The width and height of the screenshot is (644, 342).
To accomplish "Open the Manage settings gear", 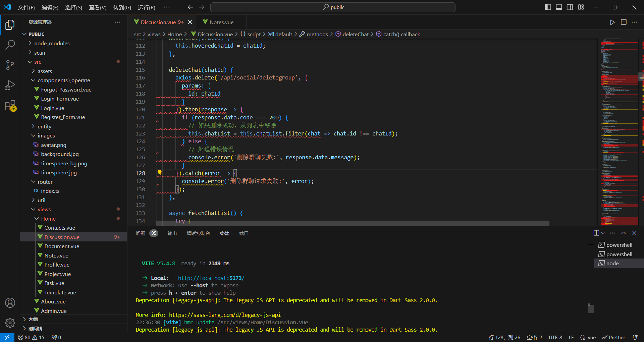I will pyautogui.click(x=10, y=323).
